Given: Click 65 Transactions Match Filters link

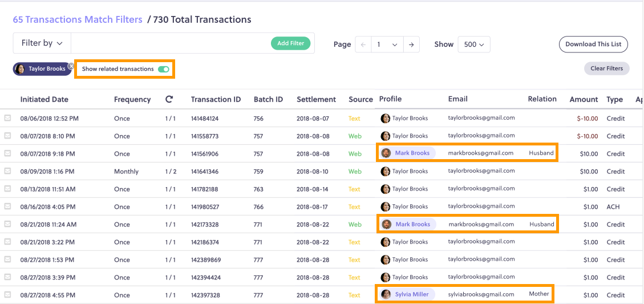Looking at the screenshot, I should point(78,19).
